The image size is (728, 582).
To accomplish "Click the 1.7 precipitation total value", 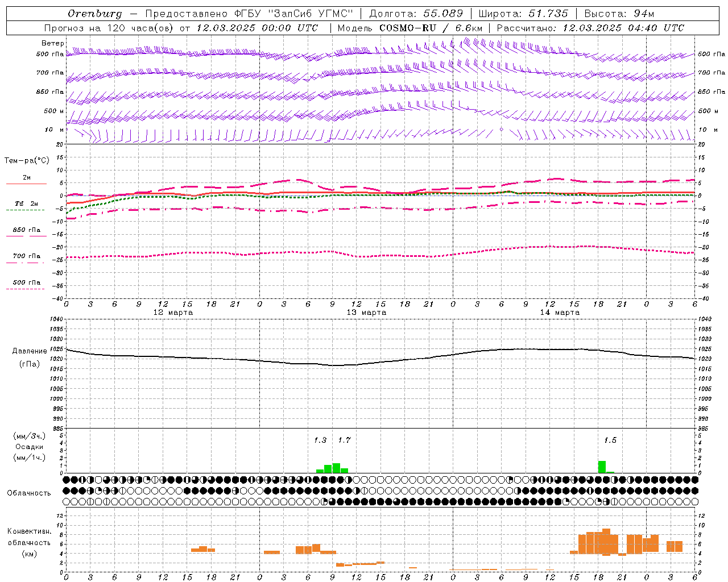I will pos(344,440).
